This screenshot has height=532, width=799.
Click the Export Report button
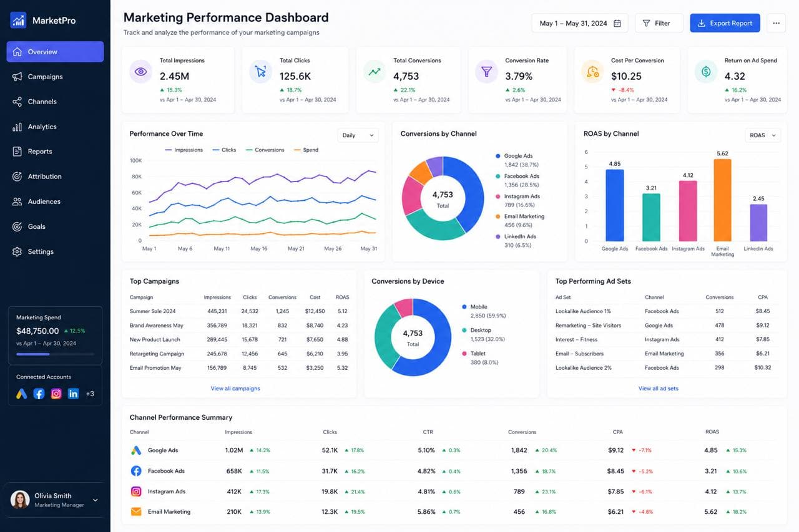[725, 23]
